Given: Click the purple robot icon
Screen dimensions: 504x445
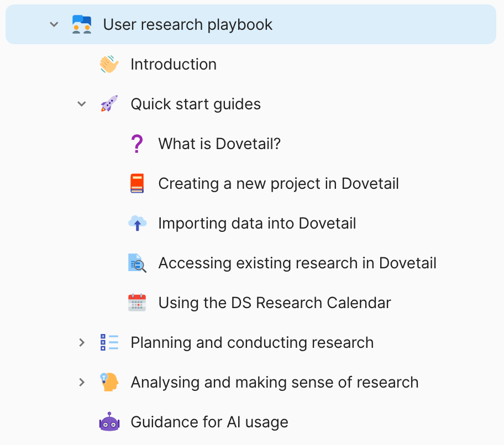Looking at the screenshot, I should 109,422.
